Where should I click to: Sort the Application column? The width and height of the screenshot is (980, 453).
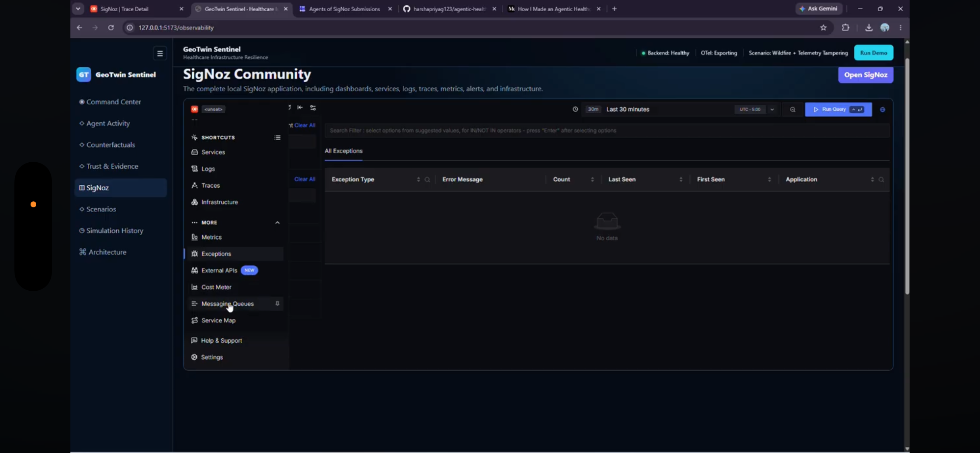point(872,180)
